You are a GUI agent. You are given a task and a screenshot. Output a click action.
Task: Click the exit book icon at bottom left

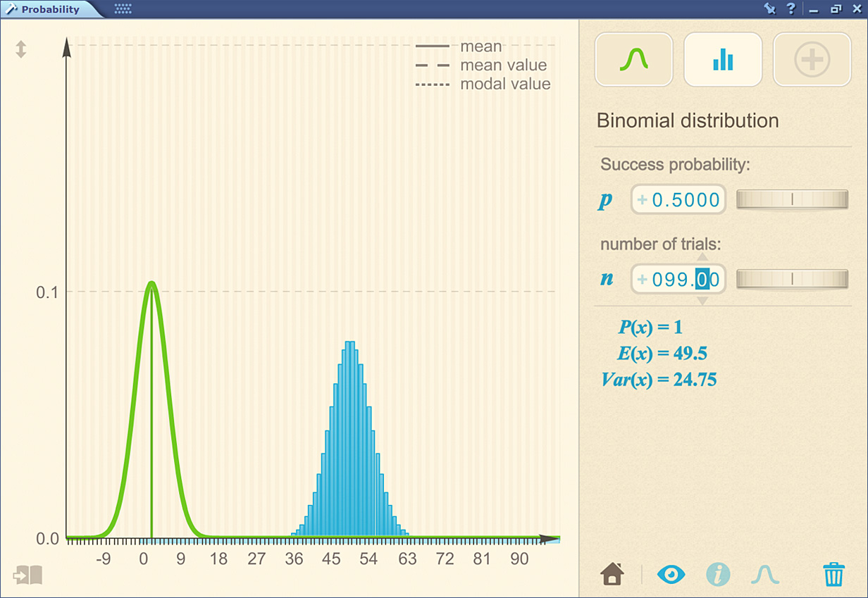click(x=27, y=575)
